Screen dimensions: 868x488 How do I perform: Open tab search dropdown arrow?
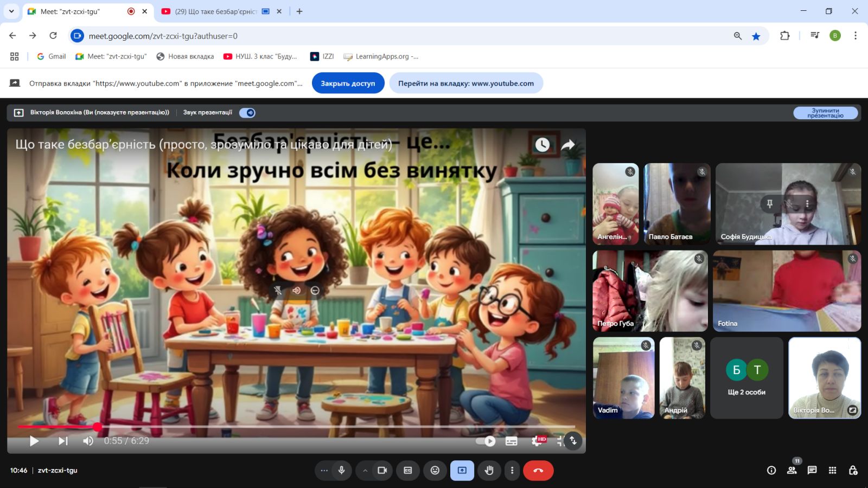pos(11,11)
